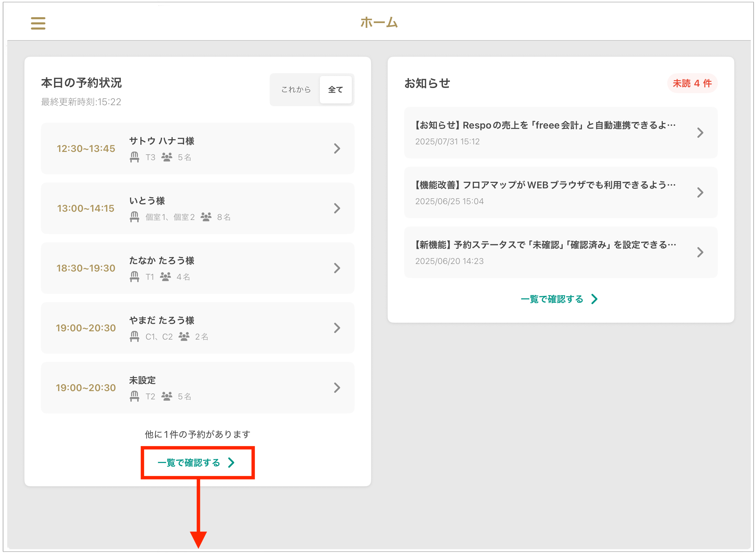Switch filter to これから
The width and height of the screenshot is (756, 554).
pos(296,90)
